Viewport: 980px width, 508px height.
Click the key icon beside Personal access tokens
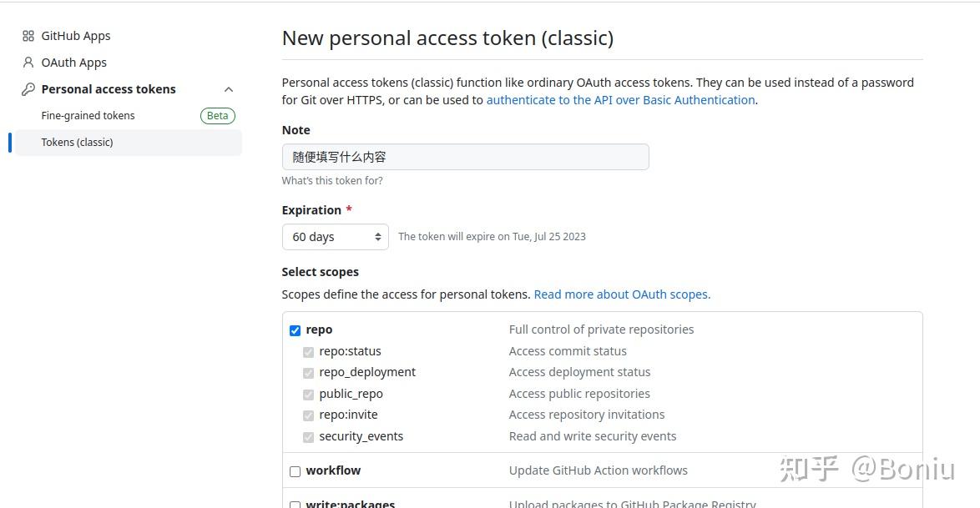click(x=28, y=89)
